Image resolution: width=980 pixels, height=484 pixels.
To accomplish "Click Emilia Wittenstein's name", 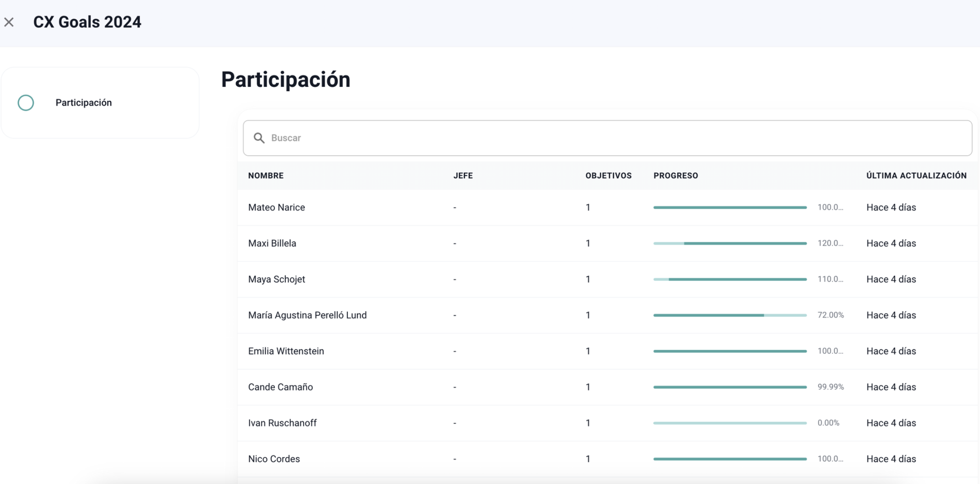I will click(286, 351).
